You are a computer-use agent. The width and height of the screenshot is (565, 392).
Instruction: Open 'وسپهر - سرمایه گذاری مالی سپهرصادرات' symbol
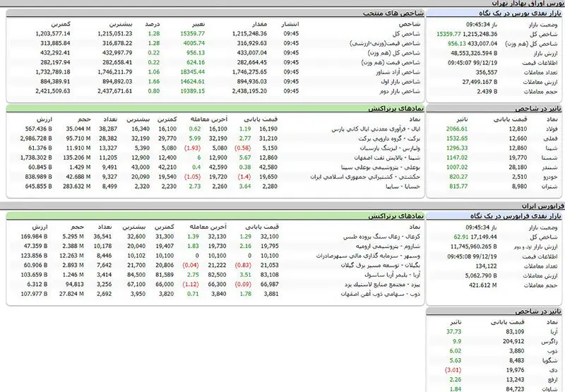click(368, 256)
